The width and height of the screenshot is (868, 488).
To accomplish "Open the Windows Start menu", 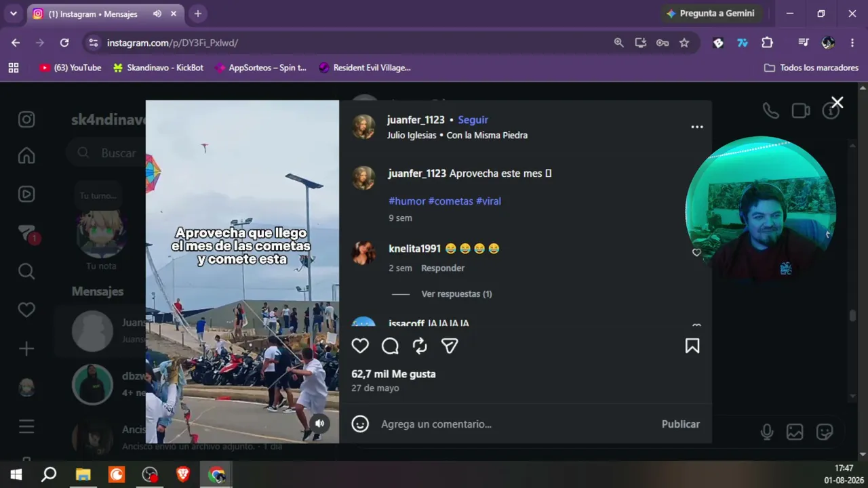I will [16, 474].
